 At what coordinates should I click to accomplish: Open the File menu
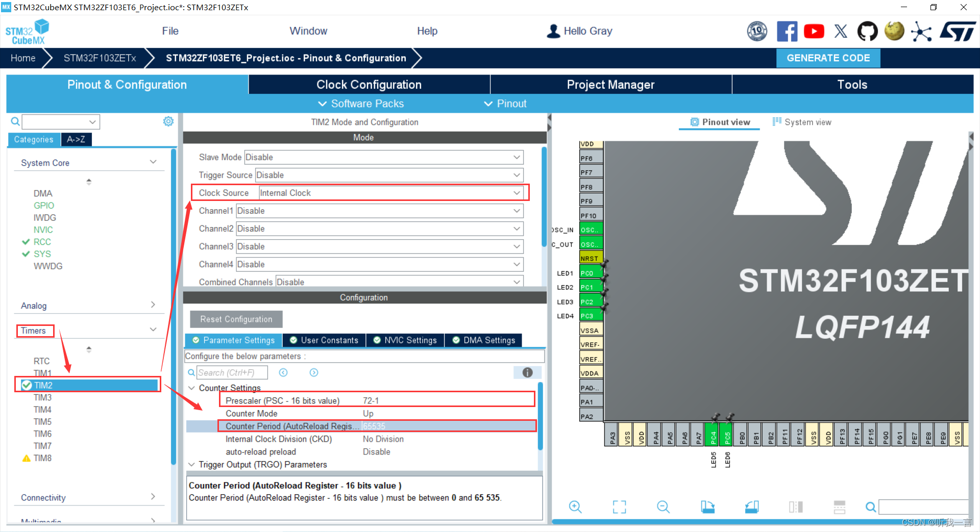click(170, 31)
